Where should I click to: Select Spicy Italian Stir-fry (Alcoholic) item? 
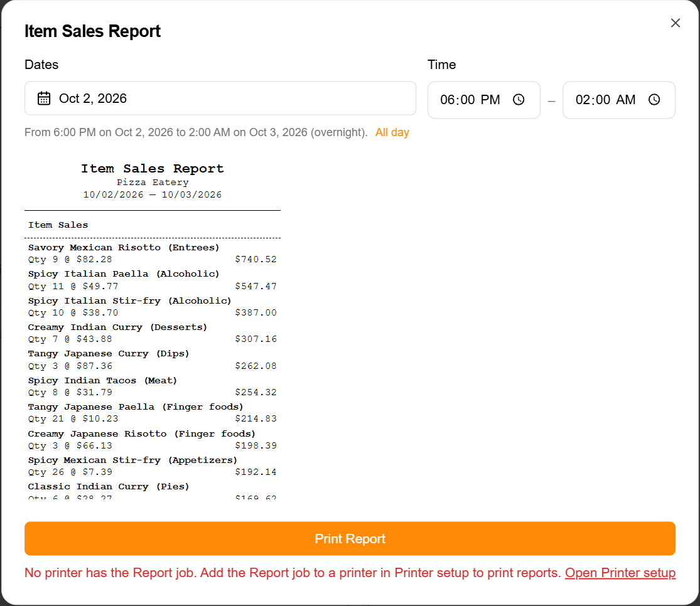pos(129,300)
